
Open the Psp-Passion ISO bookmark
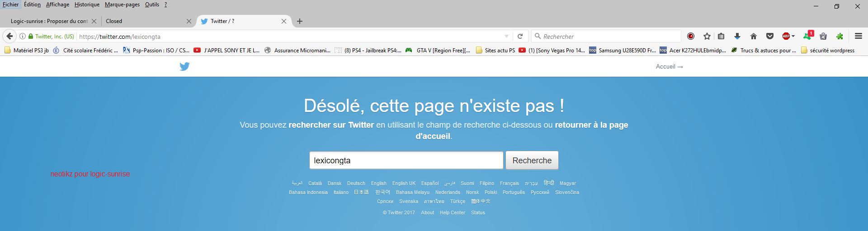tap(156, 51)
